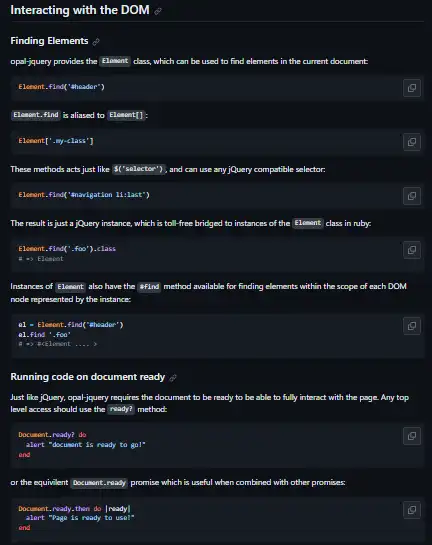Click inline code Element.find in alias sentence

coord(36,115)
